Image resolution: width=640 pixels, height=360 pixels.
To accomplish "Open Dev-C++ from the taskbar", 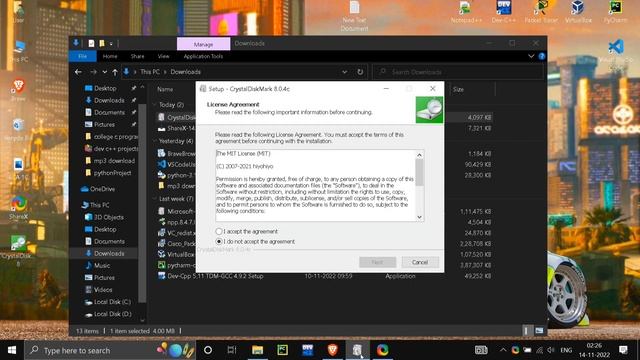I will 307,350.
